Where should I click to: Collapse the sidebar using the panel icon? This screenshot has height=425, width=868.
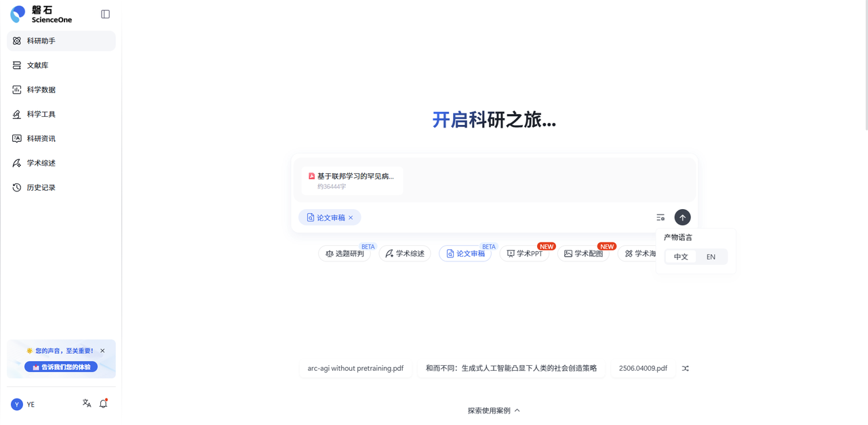click(x=105, y=14)
